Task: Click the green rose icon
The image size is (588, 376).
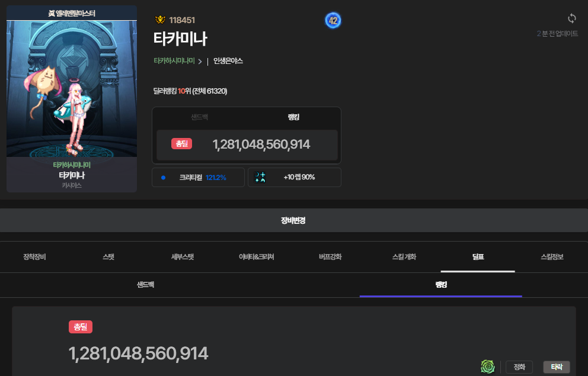Action: tap(487, 367)
